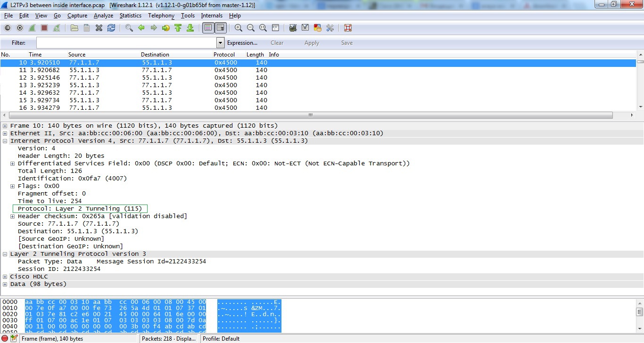Viewport: 644px width, 343px height.
Task: Edit coloring rules icon
Action: click(318, 28)
